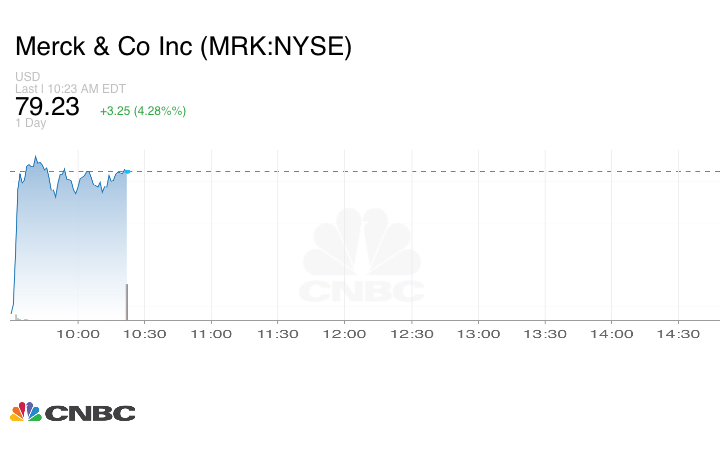Click the 10:00 time axis label
Screen dimensions: 720x450
coord(77,335)
